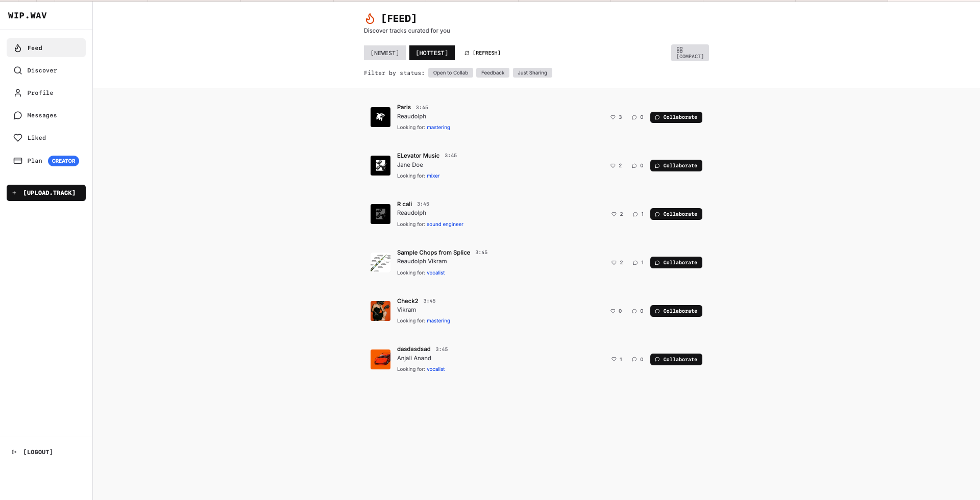Switch feed to COMPACT view
Viewport: 980px width, 500px height.
[x=690, y=53]
